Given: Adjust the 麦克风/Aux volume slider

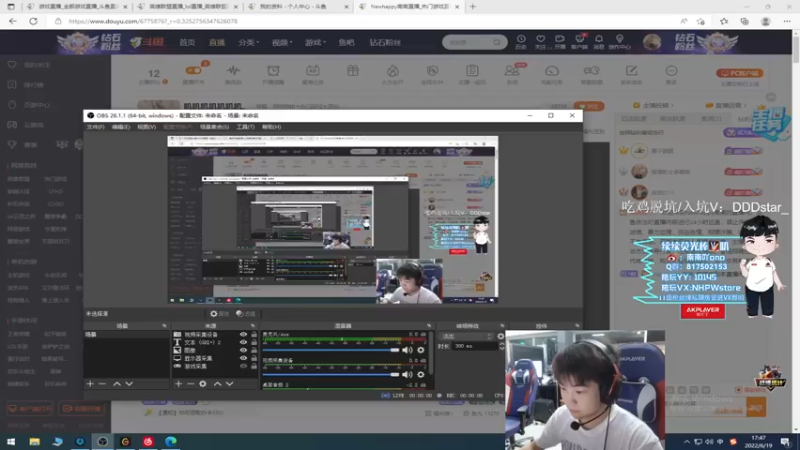Looking at the screenshot, I should pyautogui.click(x=331, y=350).
